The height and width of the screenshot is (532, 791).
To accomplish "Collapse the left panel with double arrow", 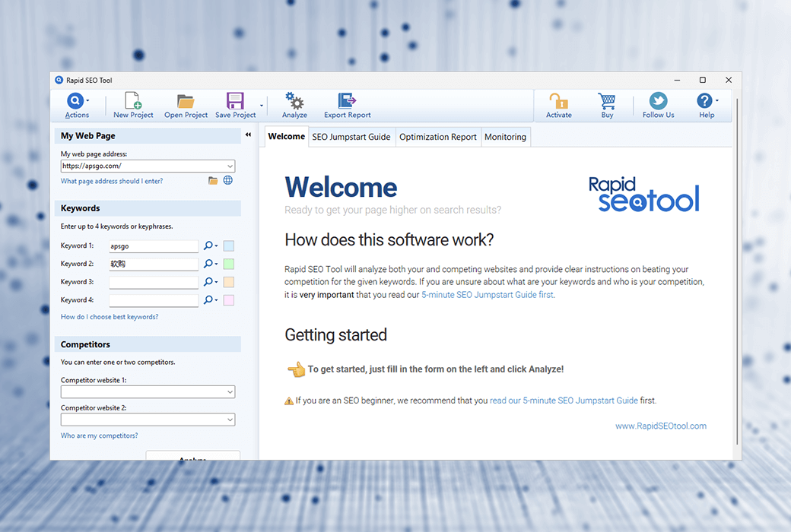I will [x=248, y=135].
